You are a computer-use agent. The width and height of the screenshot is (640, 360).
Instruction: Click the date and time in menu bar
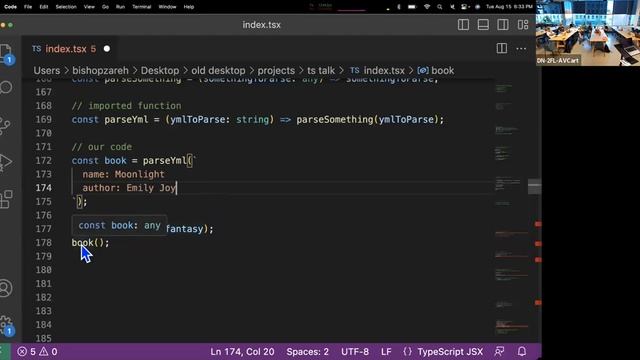point(509,7)
